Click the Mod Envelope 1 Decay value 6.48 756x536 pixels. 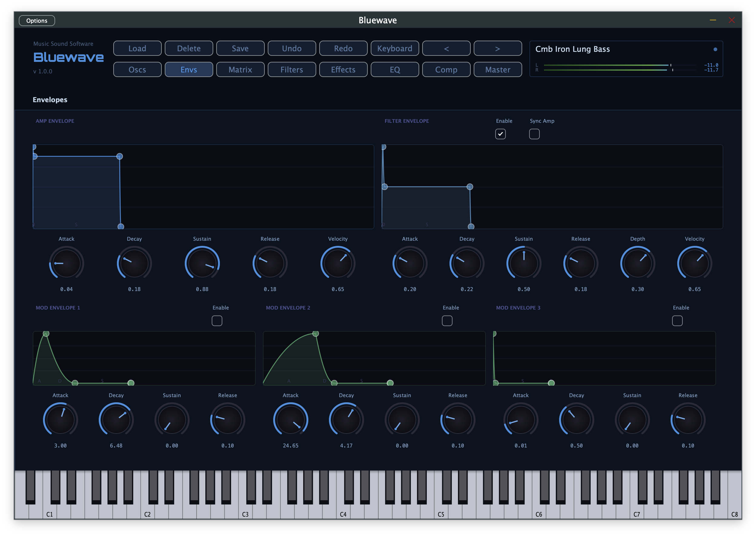click(x=116, y=446)
